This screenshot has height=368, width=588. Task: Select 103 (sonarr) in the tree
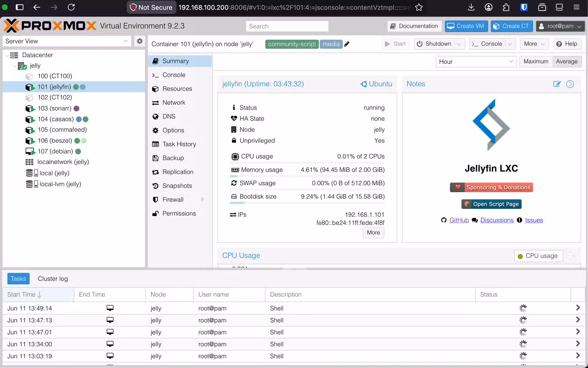click(74, 108)
